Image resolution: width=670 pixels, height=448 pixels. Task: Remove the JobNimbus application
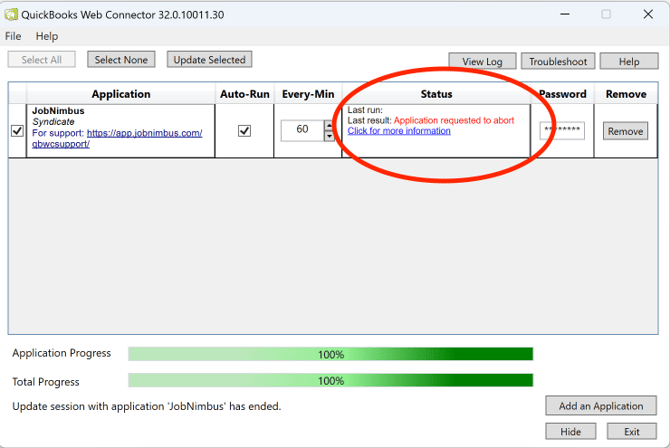tap(626, 131)
